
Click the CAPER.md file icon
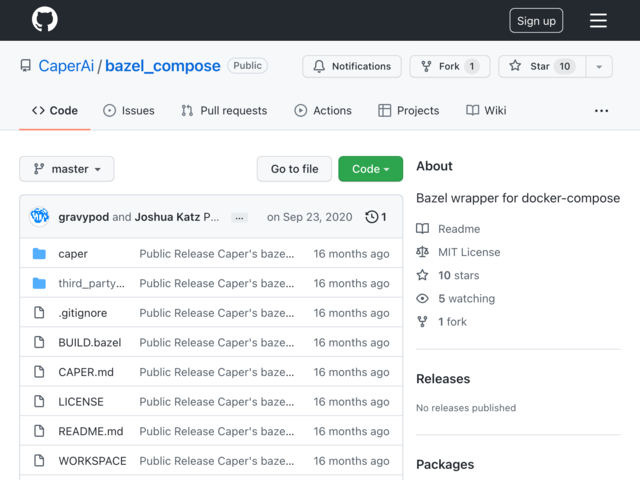[39, 372]
